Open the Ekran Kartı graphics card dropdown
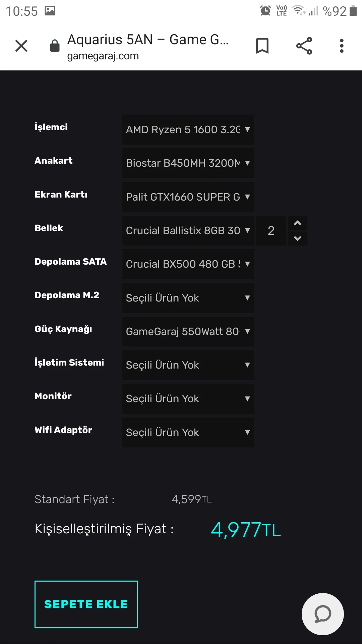 tap(188, 197)
